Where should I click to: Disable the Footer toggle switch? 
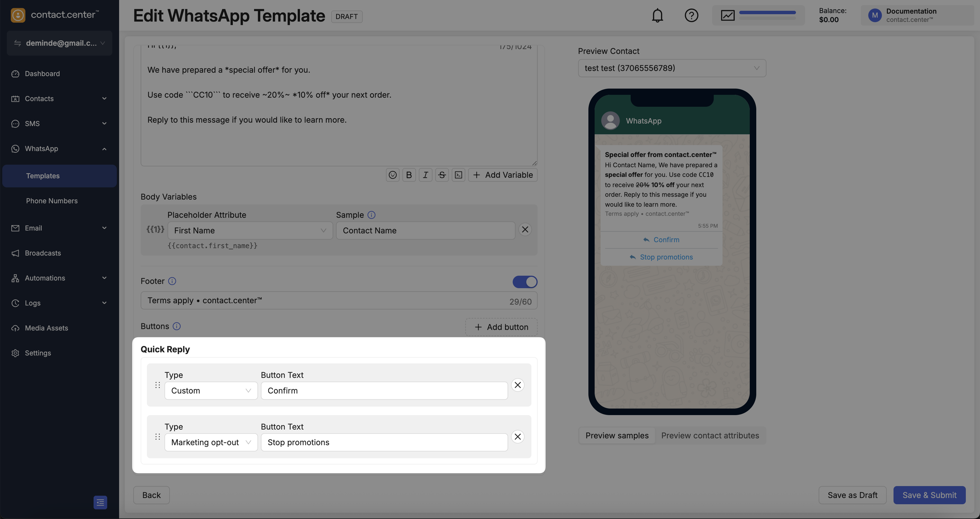[525, 282]
